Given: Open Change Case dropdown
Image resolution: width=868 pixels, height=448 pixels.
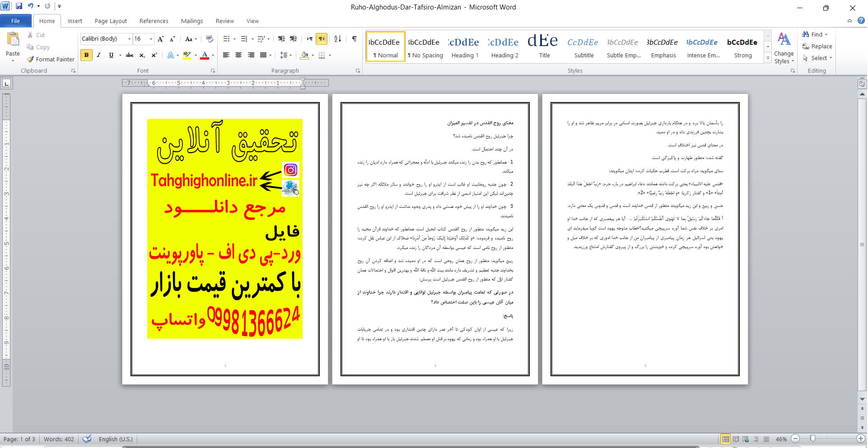Looking at the screenshot, I should [x=191, y=39].
